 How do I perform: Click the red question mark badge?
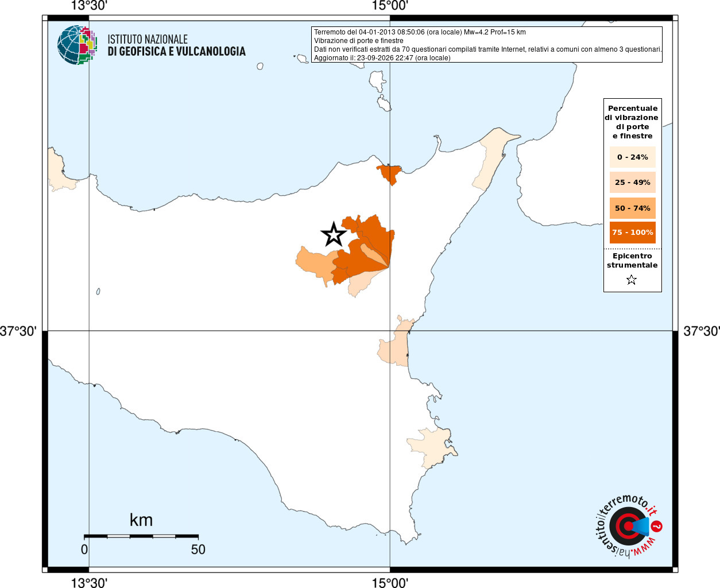pos(657,526)
